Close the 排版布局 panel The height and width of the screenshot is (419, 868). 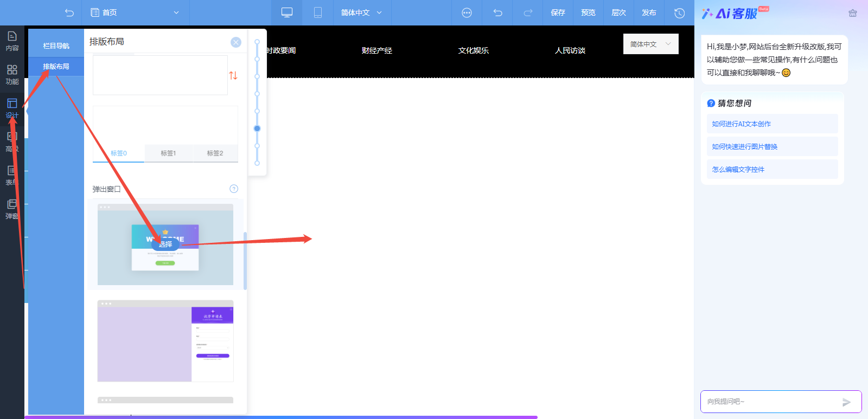click(x=235, y=42)
